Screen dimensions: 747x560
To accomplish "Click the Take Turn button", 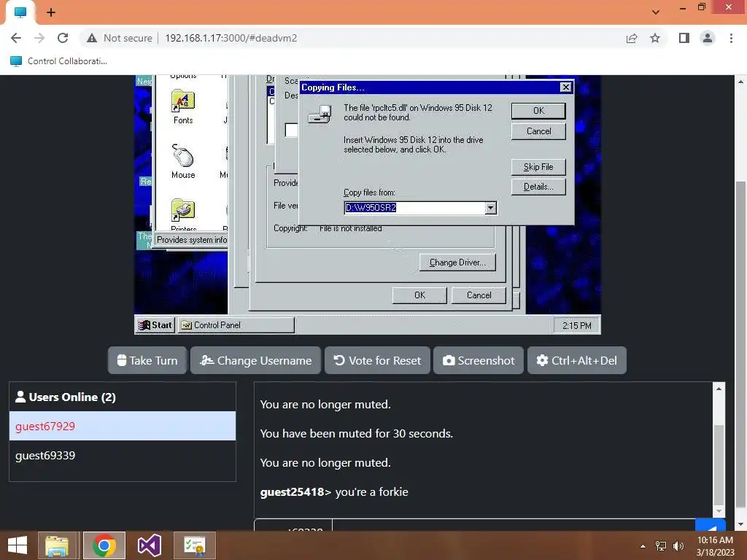I will (x=147, y=360).
